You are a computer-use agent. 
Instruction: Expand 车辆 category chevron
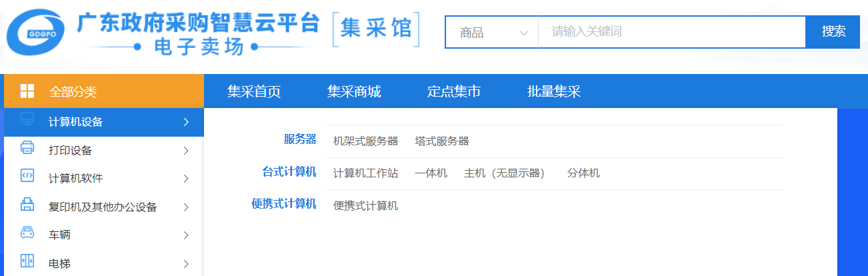click(186, 235)
